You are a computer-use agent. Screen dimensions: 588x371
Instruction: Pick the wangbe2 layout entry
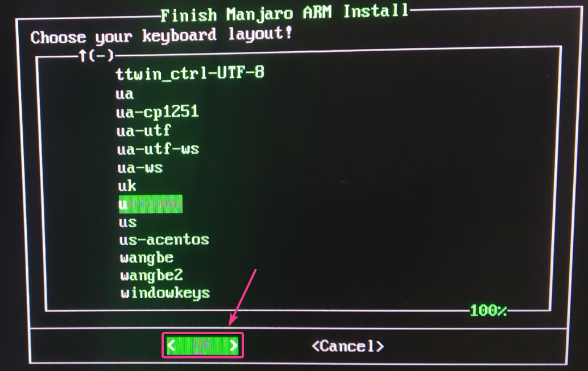click(x=151, y=275)
